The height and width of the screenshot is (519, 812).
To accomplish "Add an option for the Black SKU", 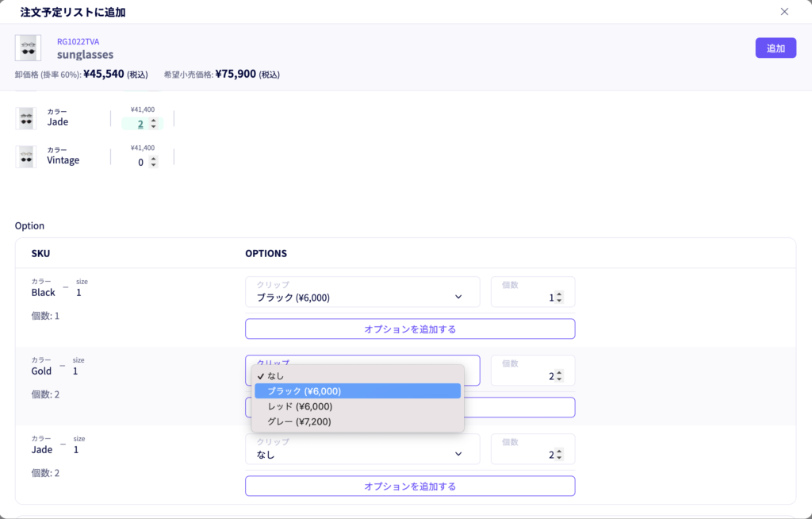I will tap(410, 329).
